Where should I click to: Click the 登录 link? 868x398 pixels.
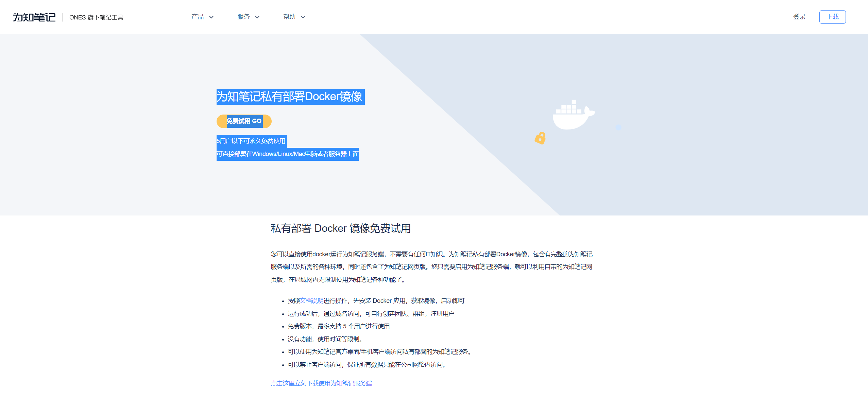(x=799, y=17)
